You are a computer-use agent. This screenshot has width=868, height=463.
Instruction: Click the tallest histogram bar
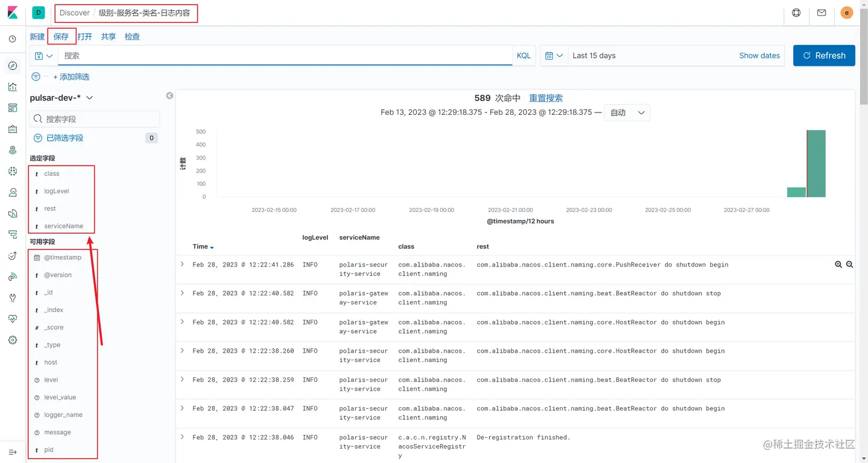(x=816, y=164)
